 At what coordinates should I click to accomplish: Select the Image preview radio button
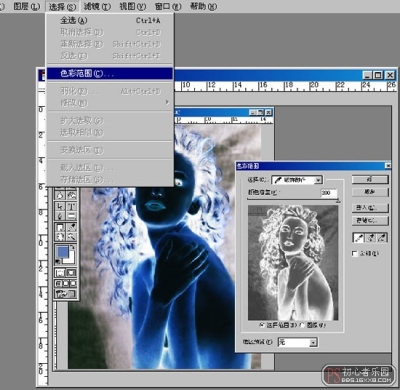302,325
